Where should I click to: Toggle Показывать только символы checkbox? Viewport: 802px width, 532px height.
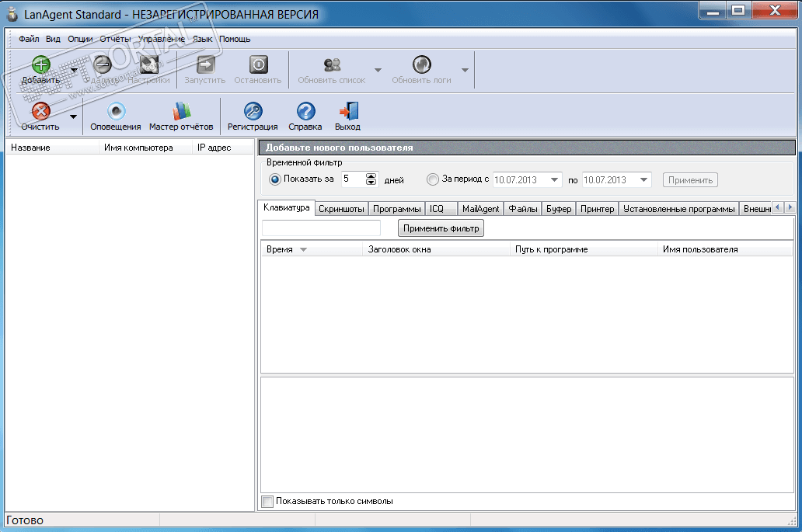[267, 502]
